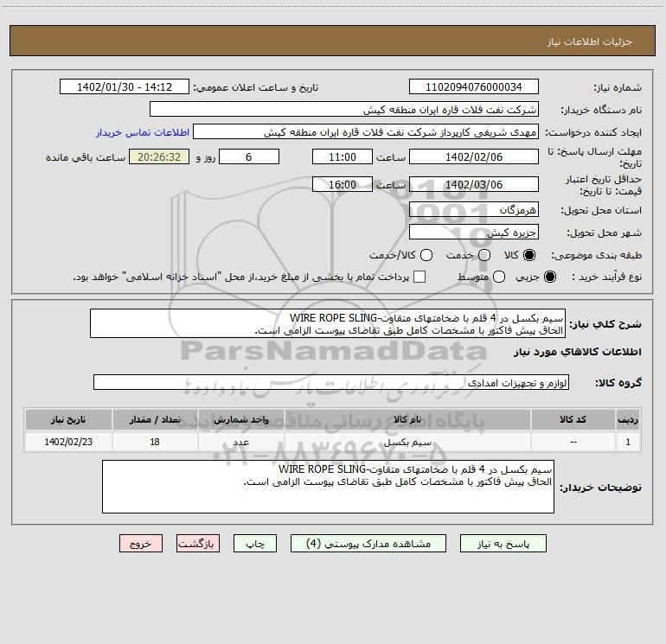Click the row number cell 1
The height and width of the screenshot is (644, 666).
pyautogui.click(x=628, y=443)
